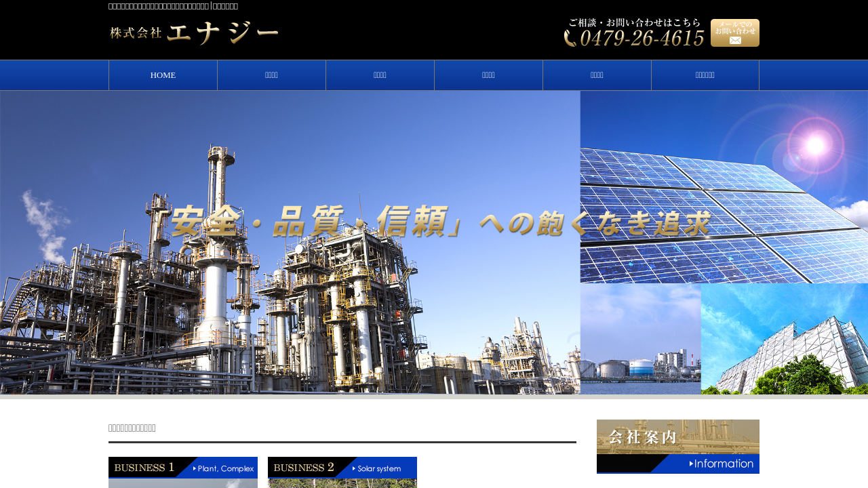868x488 pixels.
Task: Select the navigation item immediately right of HOME
Action: point(271,75)
